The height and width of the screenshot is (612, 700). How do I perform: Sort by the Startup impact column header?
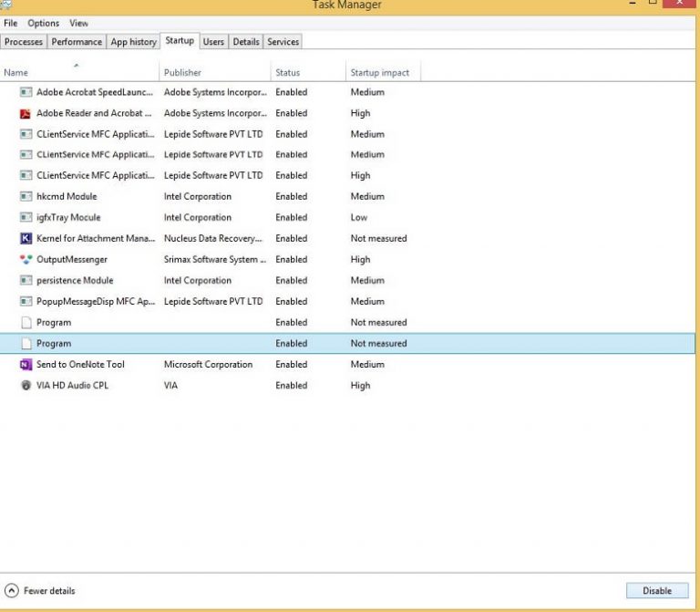pos(383,71)
